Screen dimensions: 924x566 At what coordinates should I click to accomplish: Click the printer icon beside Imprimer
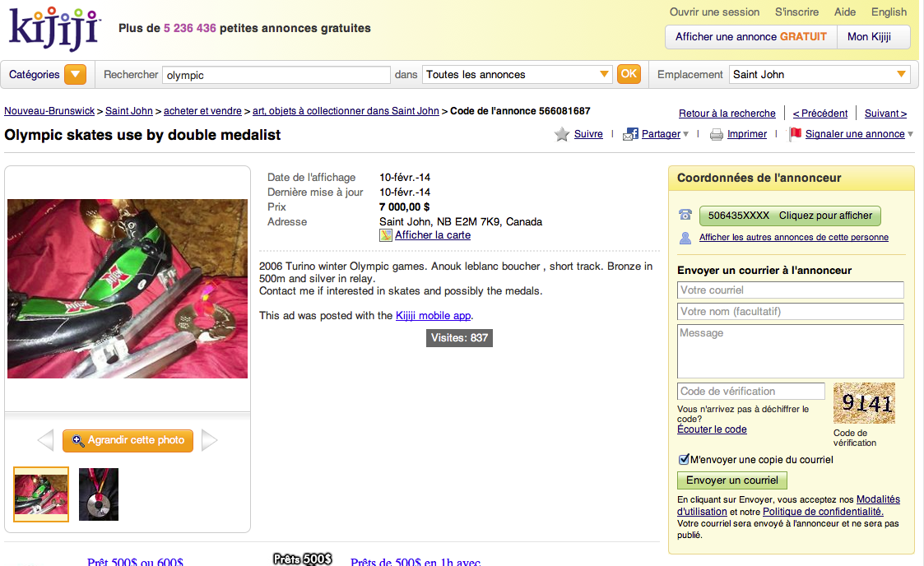(x=716, y=135)
